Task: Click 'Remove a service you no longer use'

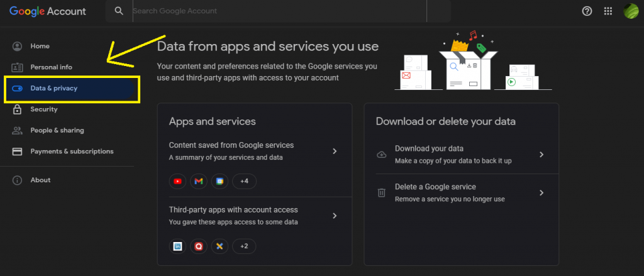Action: (450, 199)
